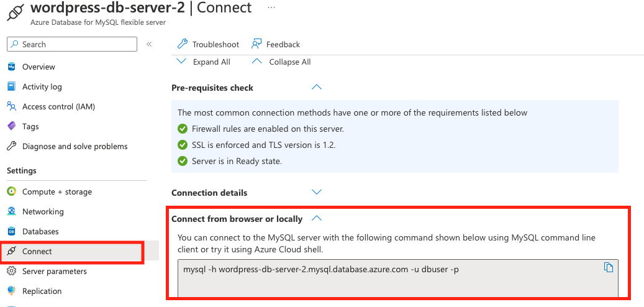Click the Diagnose and solve problems wrench icon
The image size is (644, 307).
pyautogui.click(x=11, y=146)
